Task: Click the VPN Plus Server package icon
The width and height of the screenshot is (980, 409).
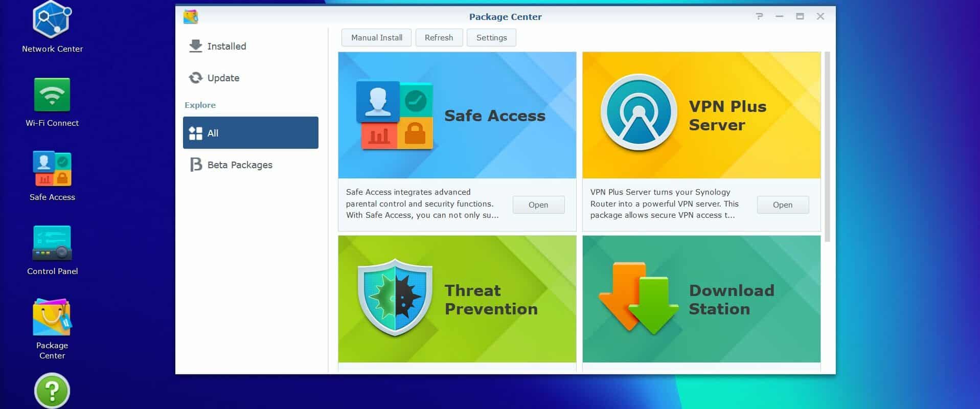Action: click(639, 112)
